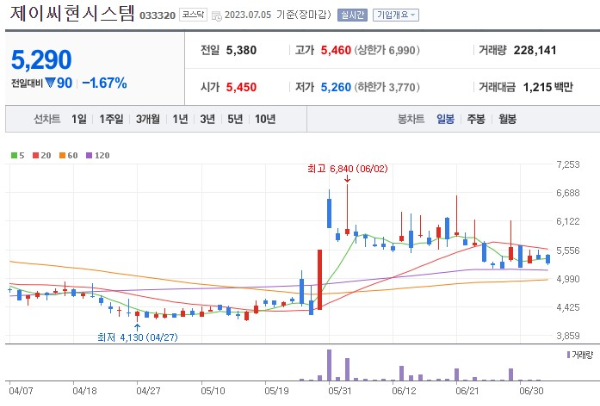The width and height of the screenshot is (600, 406).
Task: Click the calendar icon before the date
Action: (x=217, y=16)
